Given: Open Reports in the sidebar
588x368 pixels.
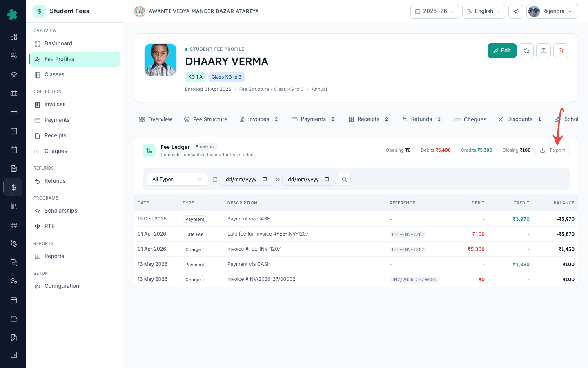Looking at the screenshot, I should [x=75, y=256].
